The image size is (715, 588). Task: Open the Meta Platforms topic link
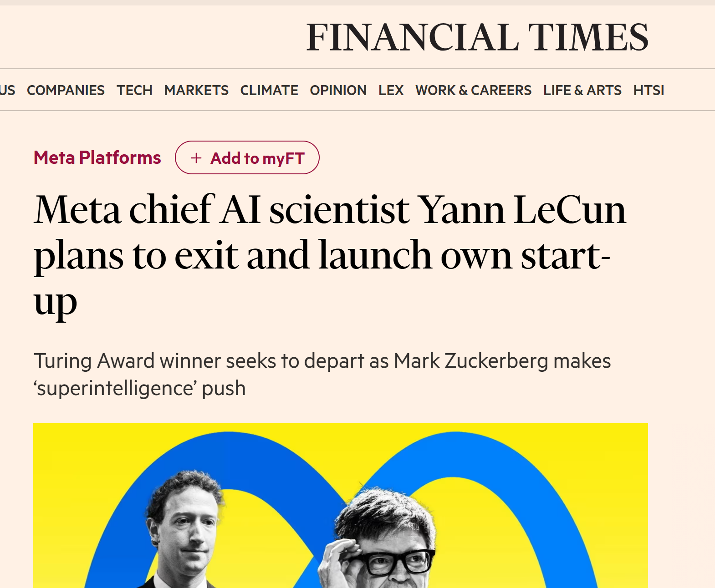97,158
